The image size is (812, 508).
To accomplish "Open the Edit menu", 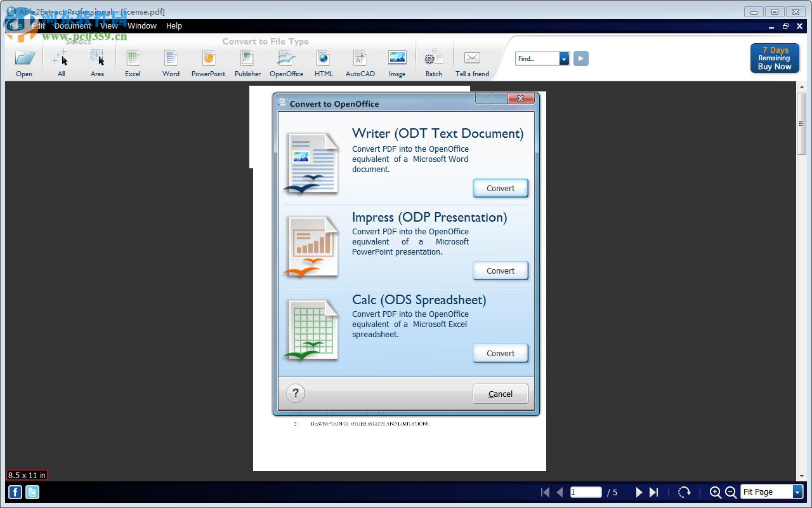I will [39, 26].
